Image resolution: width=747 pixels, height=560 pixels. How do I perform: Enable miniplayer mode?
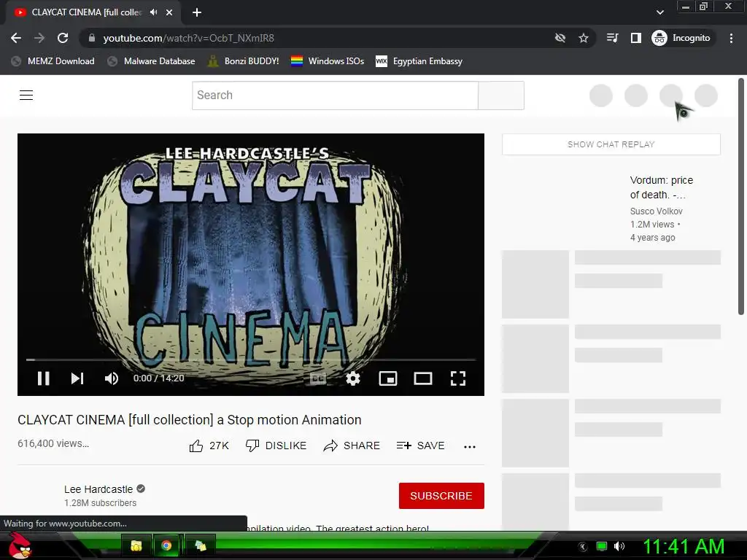click(x=388, y=378)
